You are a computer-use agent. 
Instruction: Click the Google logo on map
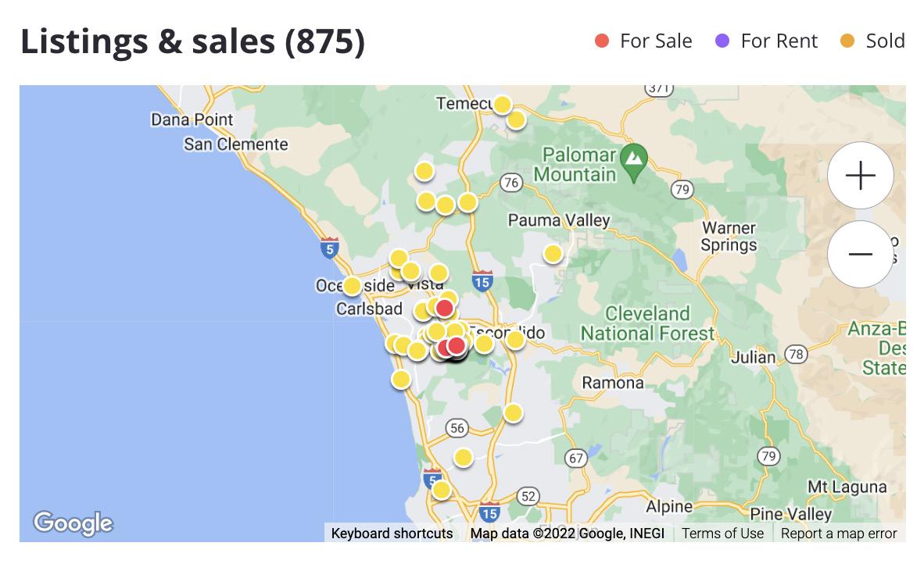(x=73, y=523)
